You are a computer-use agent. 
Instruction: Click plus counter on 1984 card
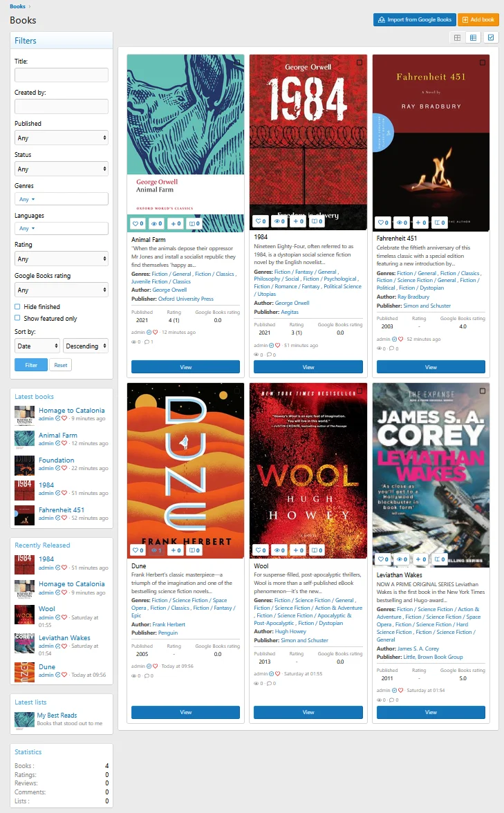[x=298, y=221]
